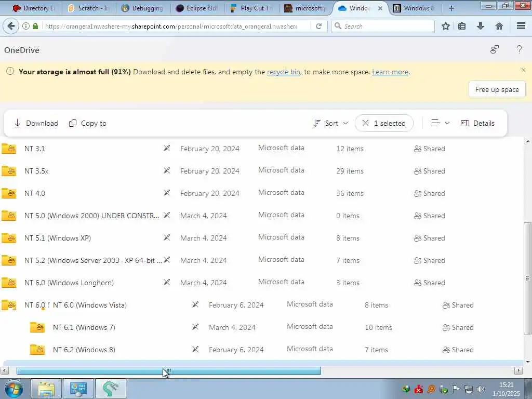Download the selected item
532x399 pixels.
[36, 123]
